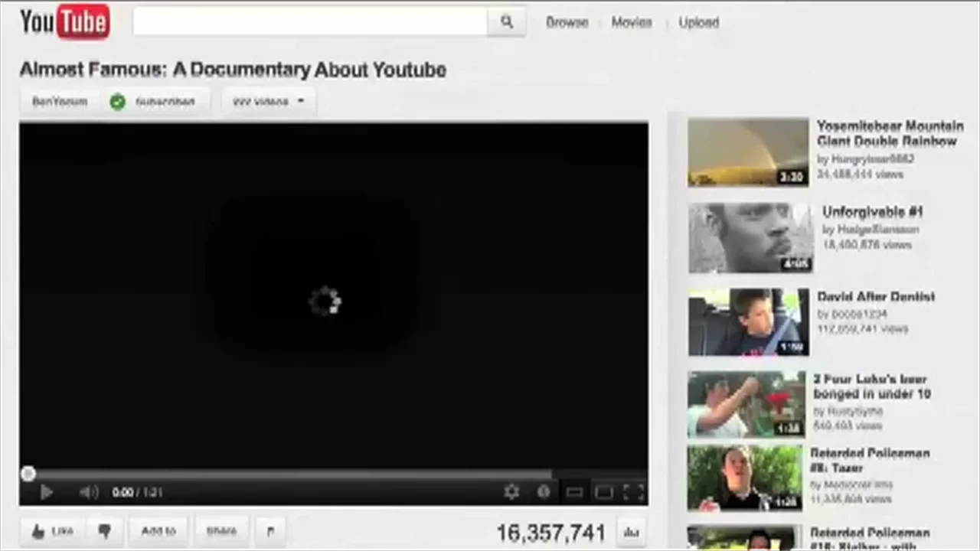Switch to large player size
The image size is (980, 551).
pos(604,493)
